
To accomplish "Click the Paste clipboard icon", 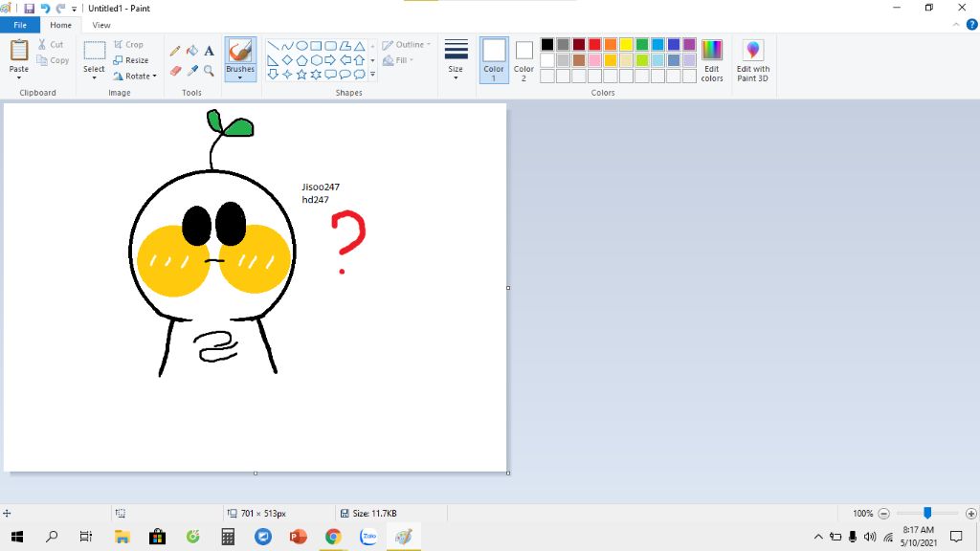I will 19,51.
